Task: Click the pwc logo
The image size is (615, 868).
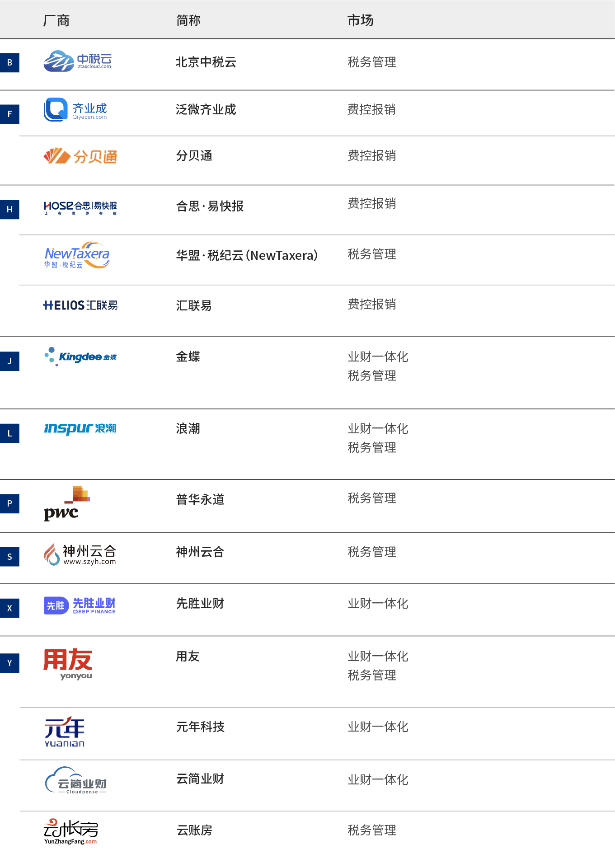Action: pyautogui.click(x=66, y=504)
